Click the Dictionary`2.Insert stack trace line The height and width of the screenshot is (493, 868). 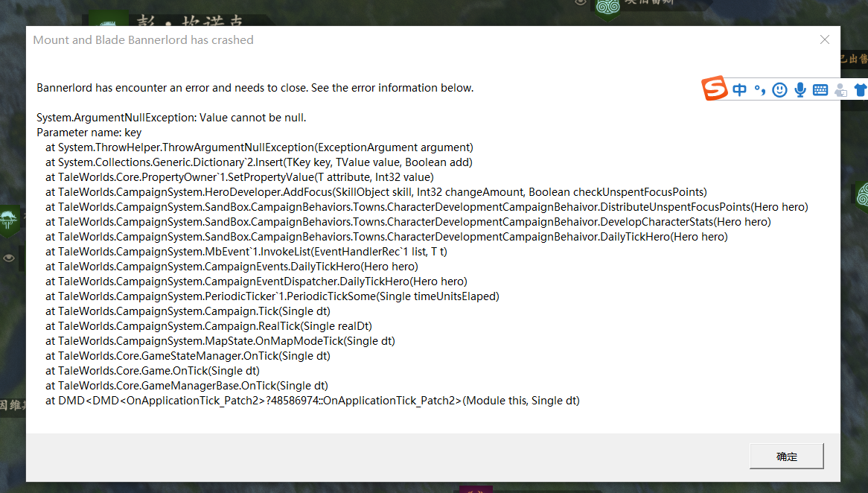pyautogui.click(x=259, y=162)
